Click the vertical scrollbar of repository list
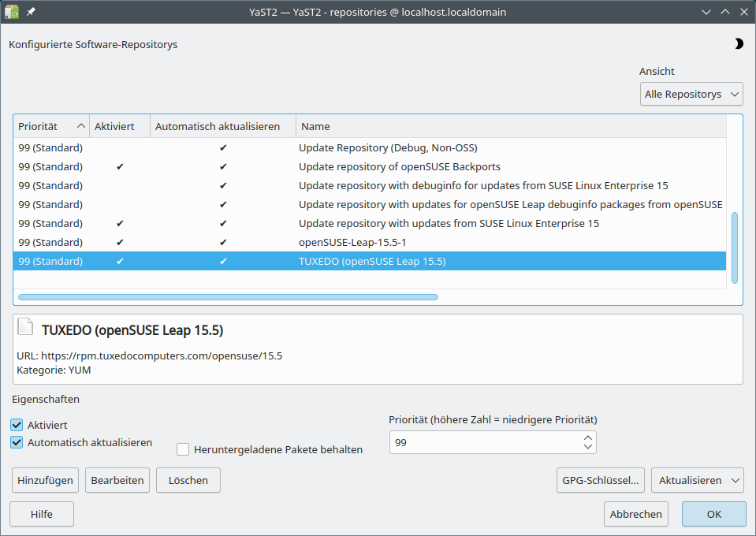Screen dimensions: 756x536 point(734,248)
